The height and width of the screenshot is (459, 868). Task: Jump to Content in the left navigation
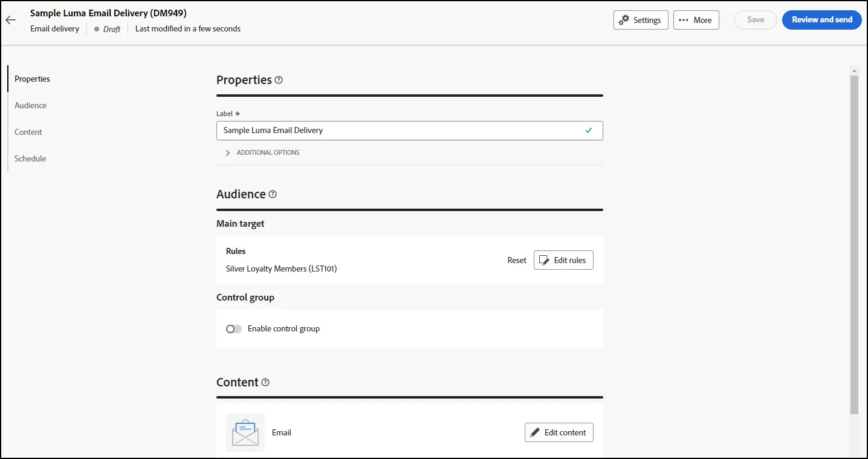[28, 132]
